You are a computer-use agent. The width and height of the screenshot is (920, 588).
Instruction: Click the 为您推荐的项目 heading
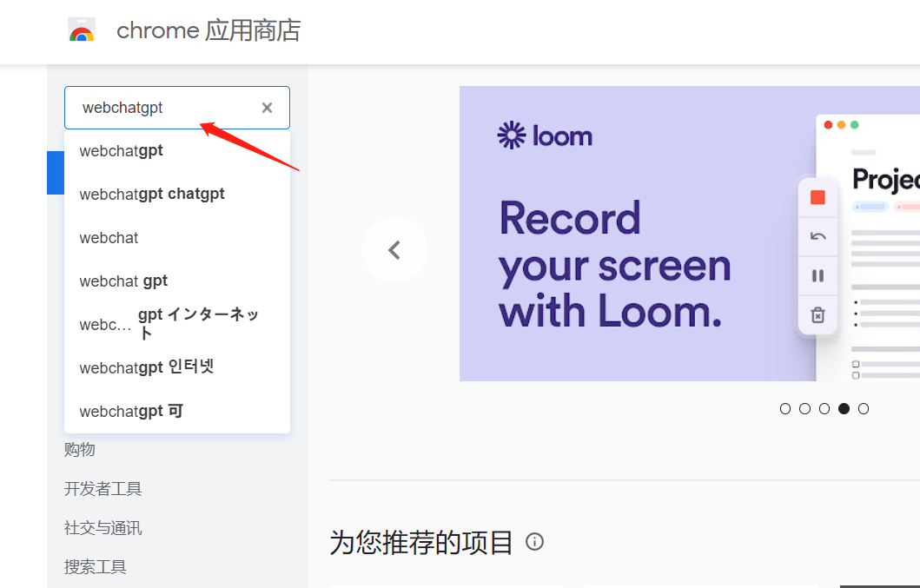pyautogui.click(x=421, y=542)
